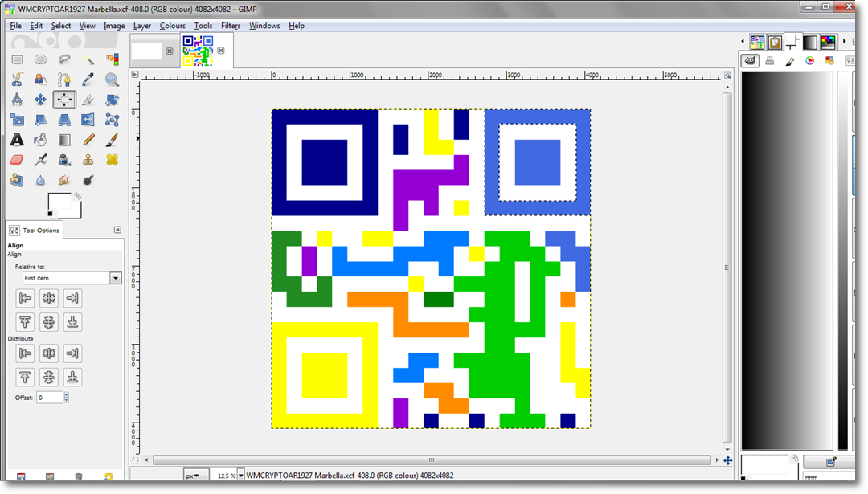Select the Zoom magnifier tool
Viewport: 868px width, 494px height.
112,80
